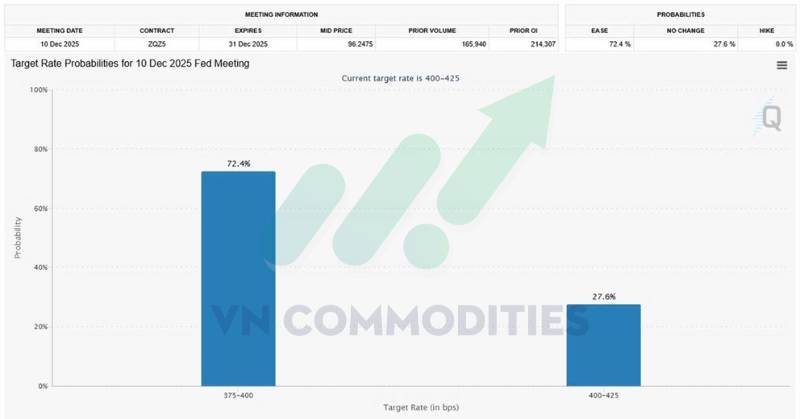This screenshot has width=800, height=419.
Task: Click the 375-400 probability bar
Action: pos(238,278)
